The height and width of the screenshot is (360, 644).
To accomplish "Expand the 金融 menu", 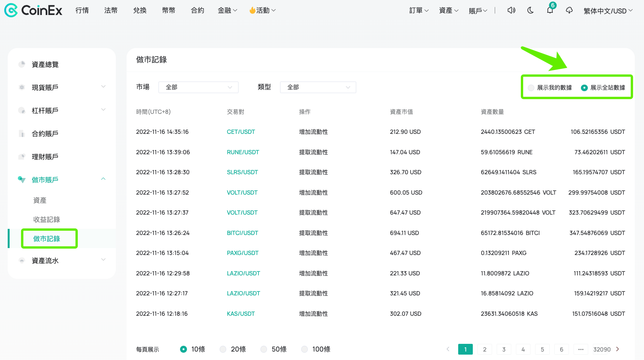I will point(227,10).
